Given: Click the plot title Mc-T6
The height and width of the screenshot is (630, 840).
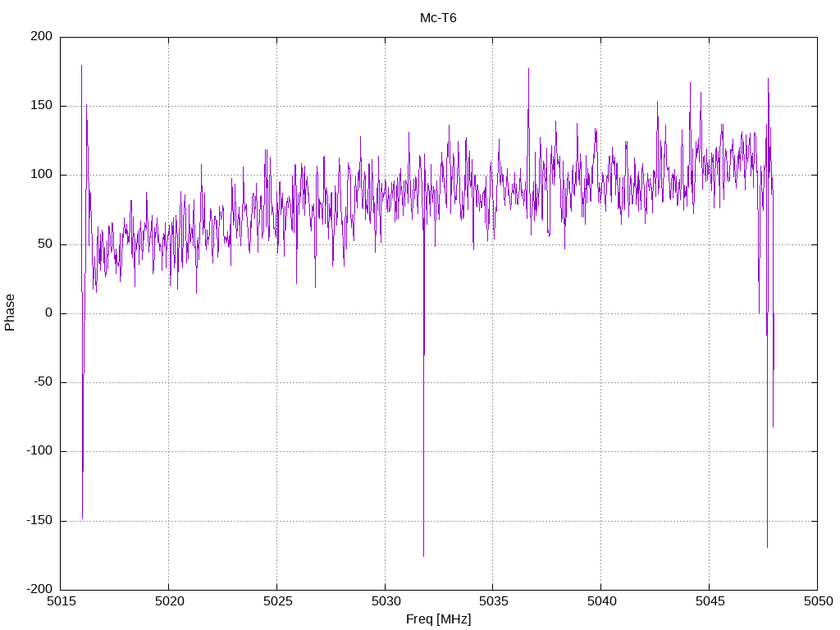Looking at the screenshot, I should (x=438, y=16).
